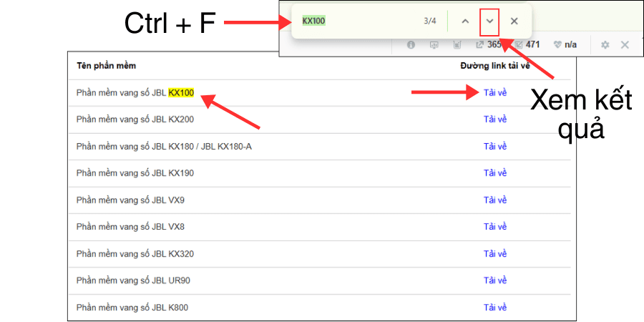Close the find bar with the X
Image resolution: width=644 pixels, height=322 pixels.
(514, 21)
